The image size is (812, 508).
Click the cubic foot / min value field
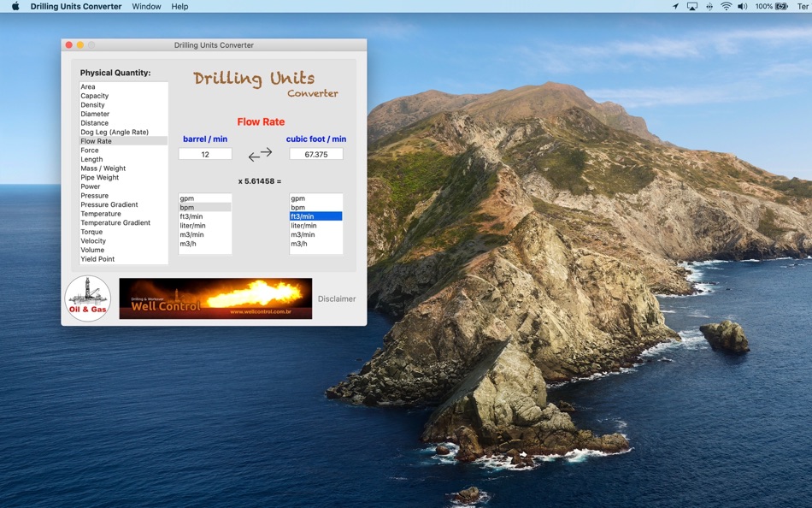[316, 154]
